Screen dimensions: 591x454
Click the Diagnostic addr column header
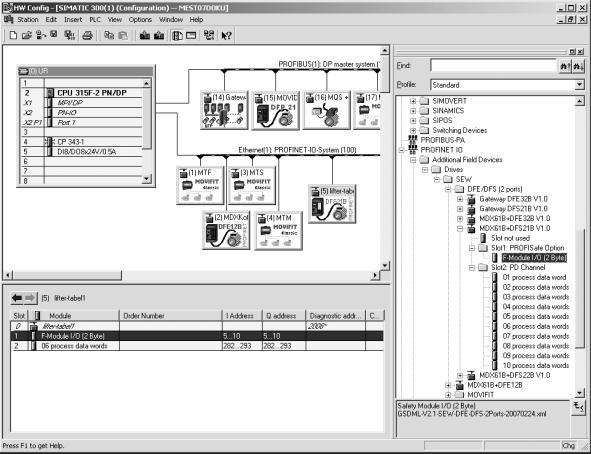[x=335, y=316]
